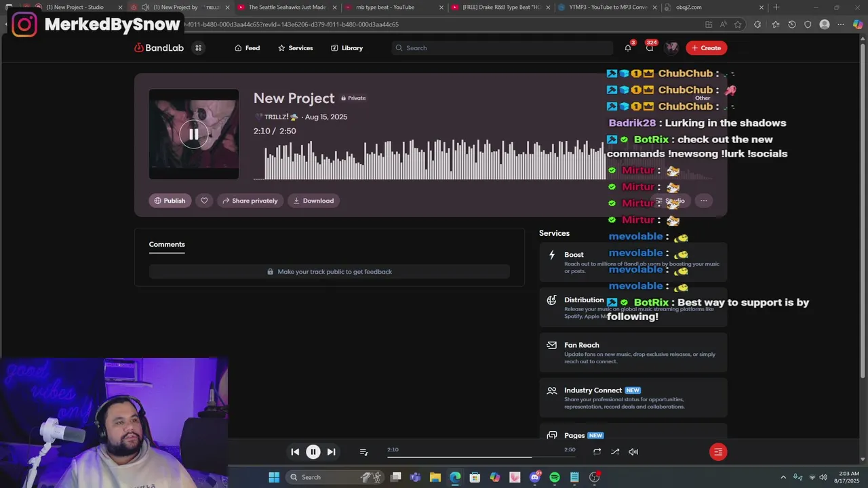Image resolution: width=868 pixels, height=488 pixels.
Task: Open Copilot in the browser sidebar
Action: coord(858,24)
